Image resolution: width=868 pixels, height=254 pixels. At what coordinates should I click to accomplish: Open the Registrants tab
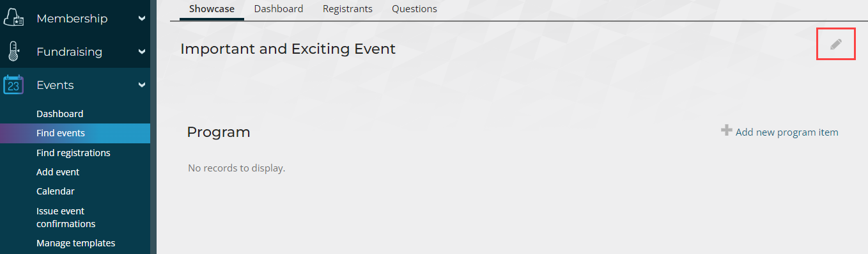click(348, 9)
